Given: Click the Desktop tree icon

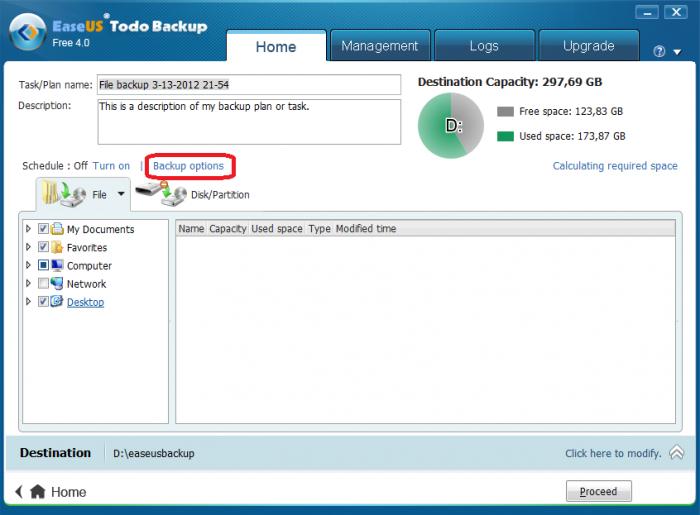Looking at the screenshot, I should point(57,302).
